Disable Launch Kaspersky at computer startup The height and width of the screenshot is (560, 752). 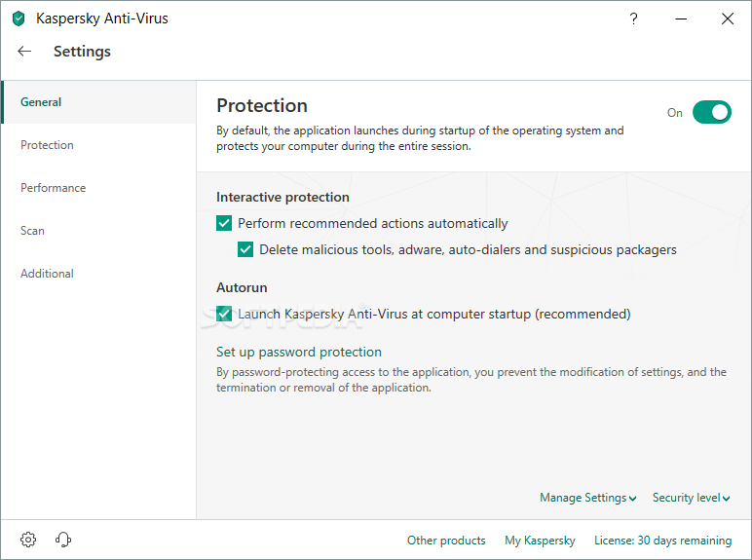tap(224, 314)
